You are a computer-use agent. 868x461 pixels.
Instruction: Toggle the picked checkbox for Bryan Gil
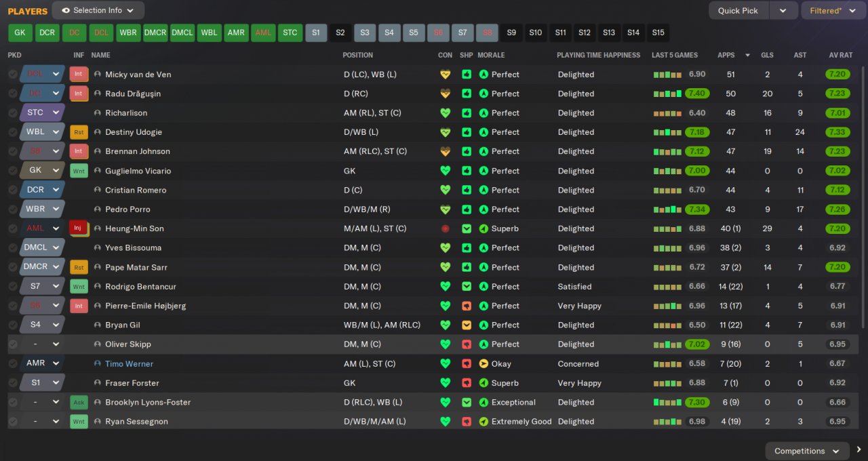(13, 325)
